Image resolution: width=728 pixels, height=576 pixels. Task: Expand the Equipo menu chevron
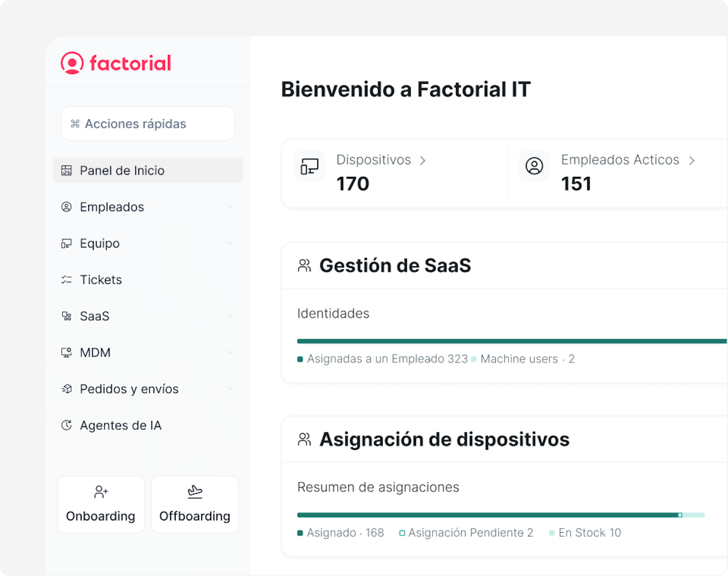point(230,243)
